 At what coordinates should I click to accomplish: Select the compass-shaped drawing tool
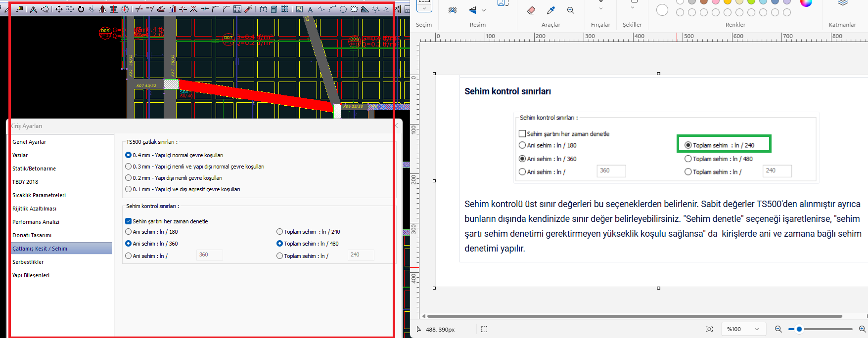(x=34, y=9)
